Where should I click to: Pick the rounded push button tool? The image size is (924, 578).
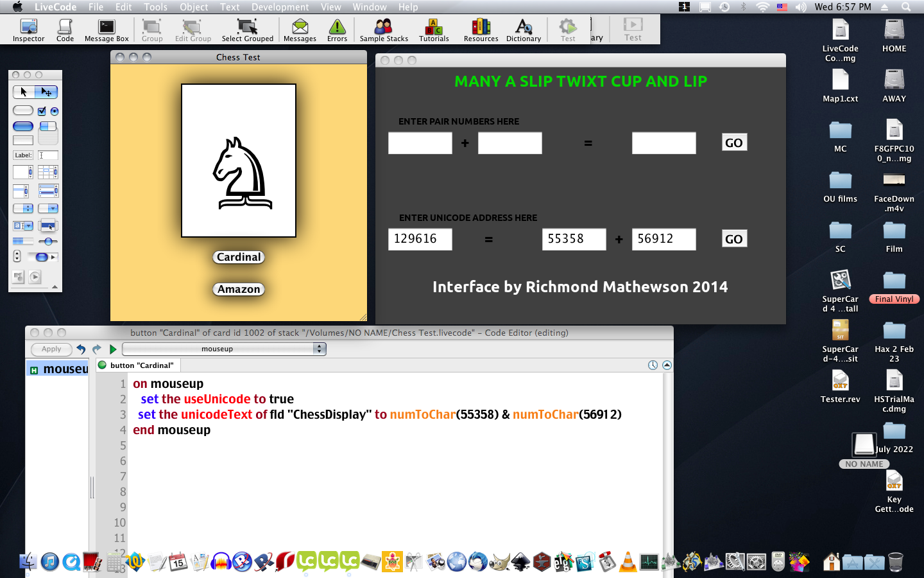point(23,110)
